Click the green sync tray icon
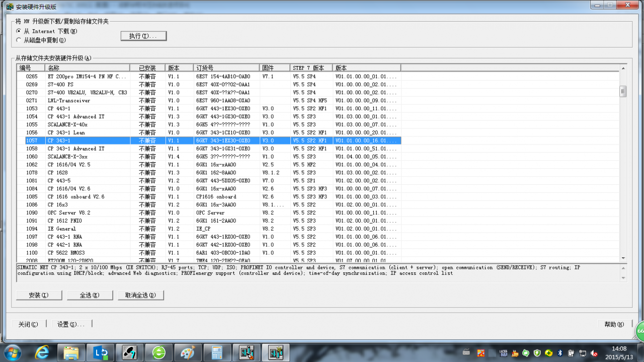Screen dimensions: 644x362 tap(525, 352)
